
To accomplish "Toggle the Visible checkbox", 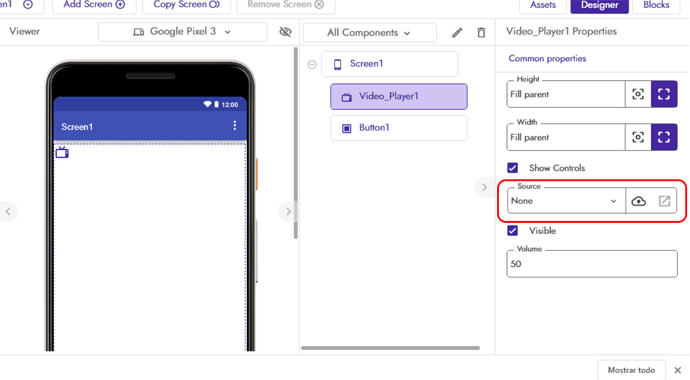I will tap(513, 230).
